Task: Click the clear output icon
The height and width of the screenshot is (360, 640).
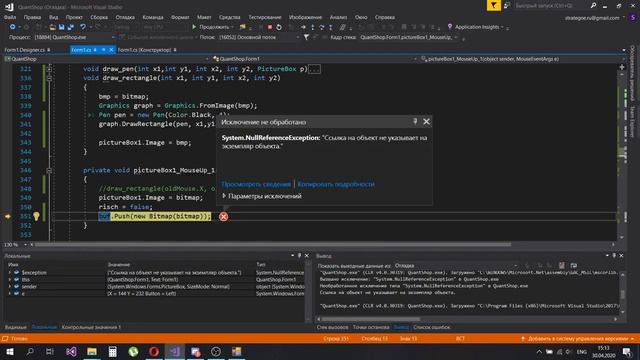Action: click(562, 265)
